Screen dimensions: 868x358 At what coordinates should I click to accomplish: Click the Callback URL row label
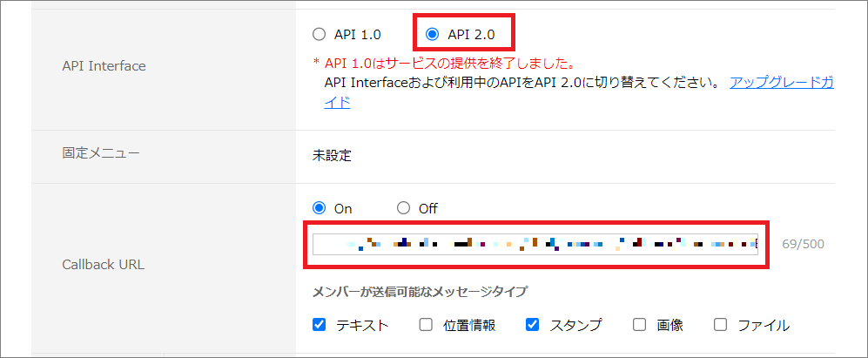pyautogui.click(x=103, y=263)
